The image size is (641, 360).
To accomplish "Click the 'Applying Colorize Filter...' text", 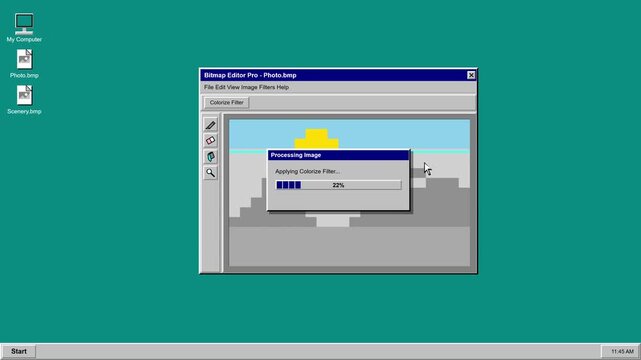I will pos(307,171).
